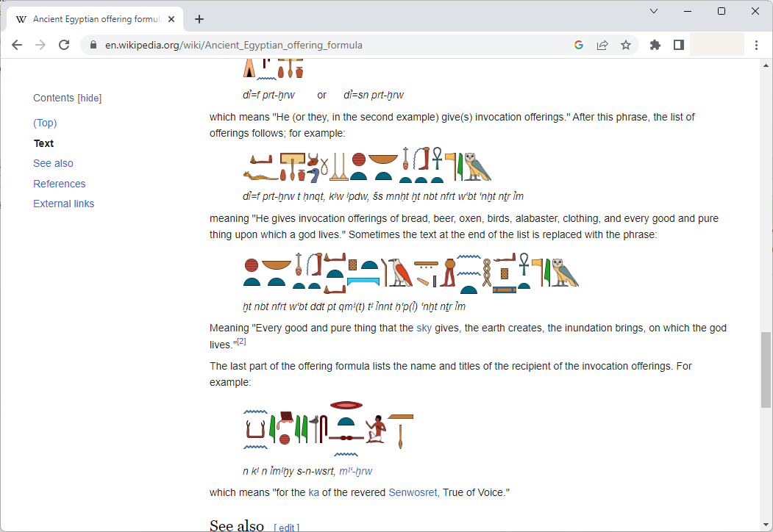
Task: Collapse Contents using the hide control
Action: click(x=89, y=98)
